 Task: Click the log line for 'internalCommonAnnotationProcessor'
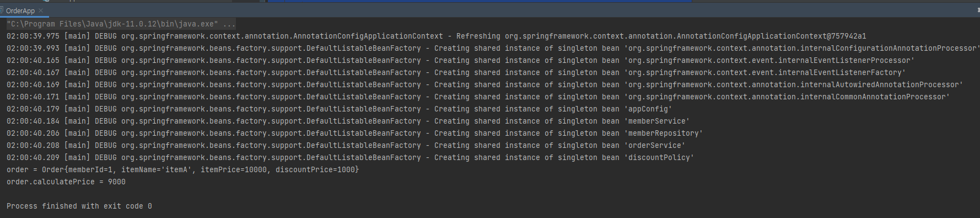pos(478,97)
